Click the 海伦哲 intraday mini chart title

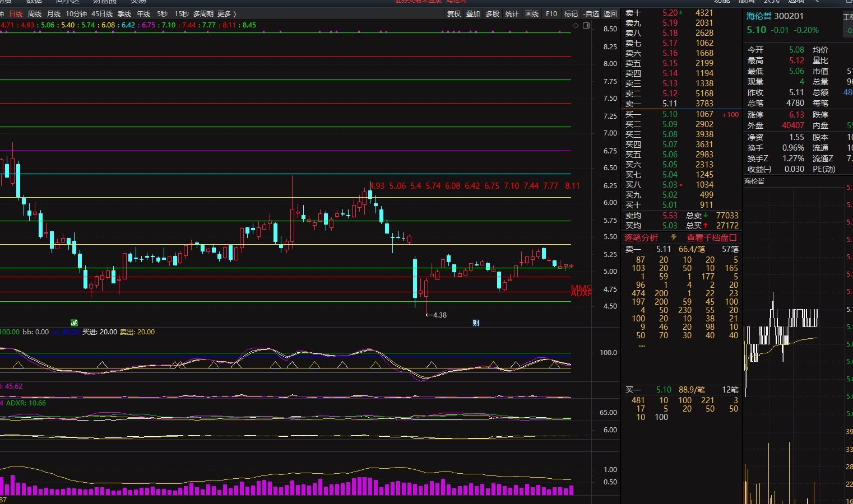click(754, 181)
